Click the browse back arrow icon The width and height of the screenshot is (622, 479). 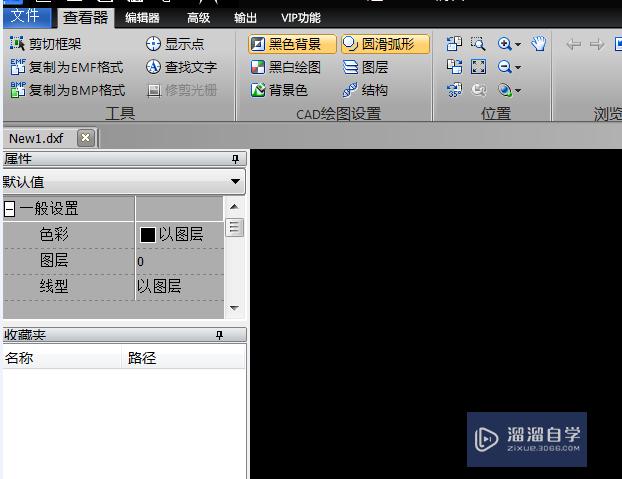click(x=573, y=44)
